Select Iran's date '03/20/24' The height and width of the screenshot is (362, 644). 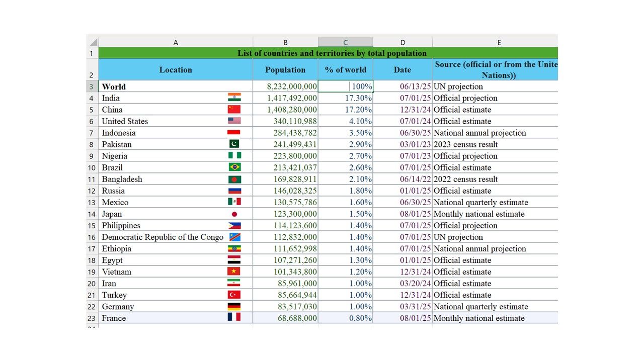tap(403, 283)
